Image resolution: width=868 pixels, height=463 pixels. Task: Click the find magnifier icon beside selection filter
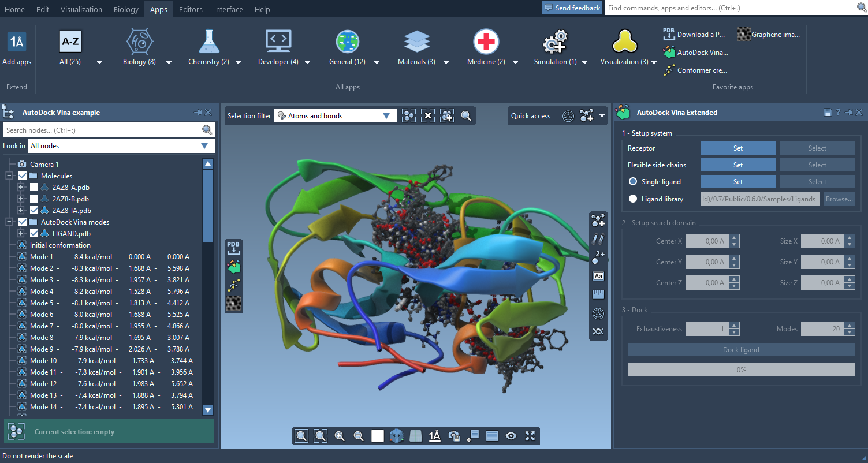[466, 116]
